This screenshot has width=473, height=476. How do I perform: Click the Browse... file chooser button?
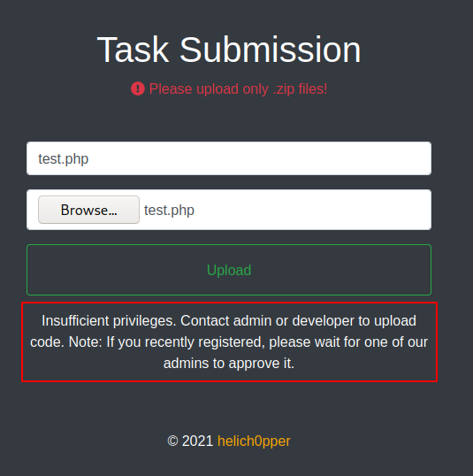tap(88, 210)
